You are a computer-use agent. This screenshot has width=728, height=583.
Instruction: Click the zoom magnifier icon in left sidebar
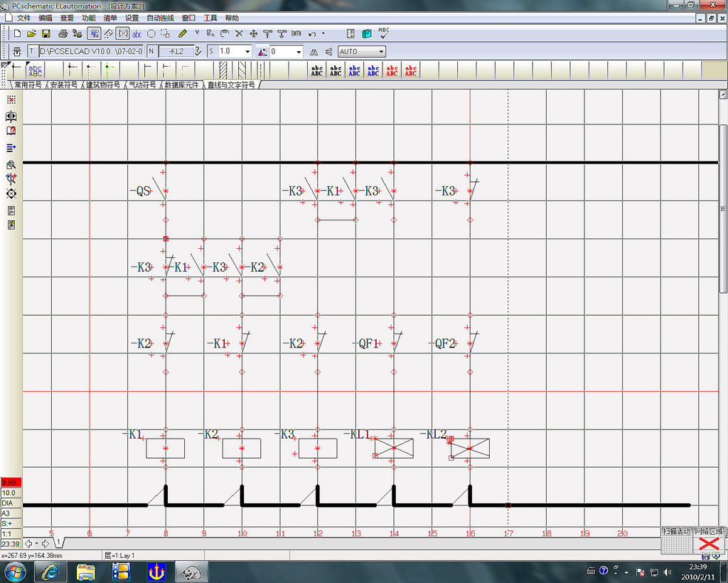click(11, 165)
